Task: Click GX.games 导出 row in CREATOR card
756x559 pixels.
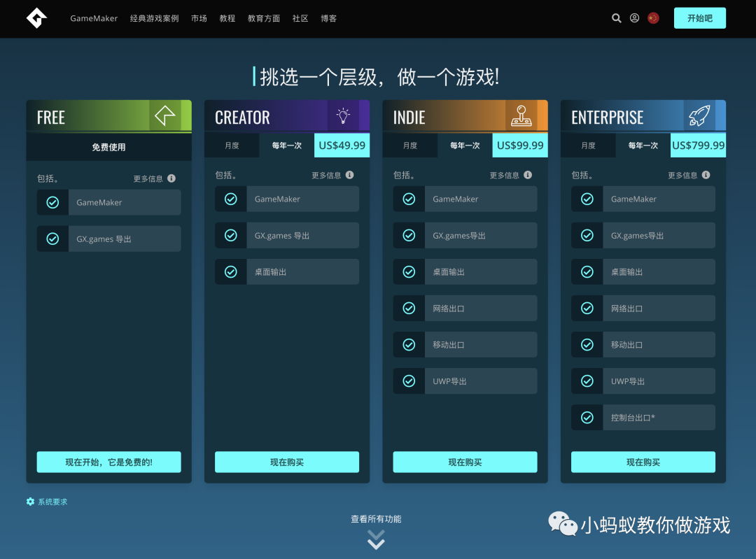Action: (x=287, y=235)
